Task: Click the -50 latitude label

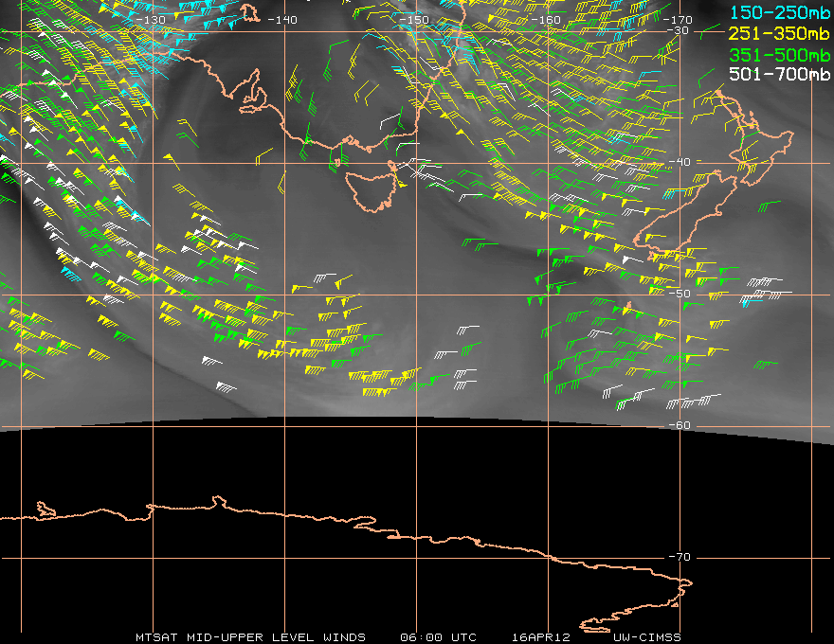Action: (x=680, y=294)
